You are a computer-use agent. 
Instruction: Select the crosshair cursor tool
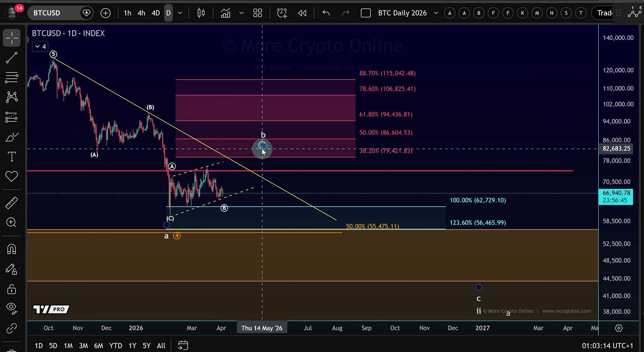12,38
